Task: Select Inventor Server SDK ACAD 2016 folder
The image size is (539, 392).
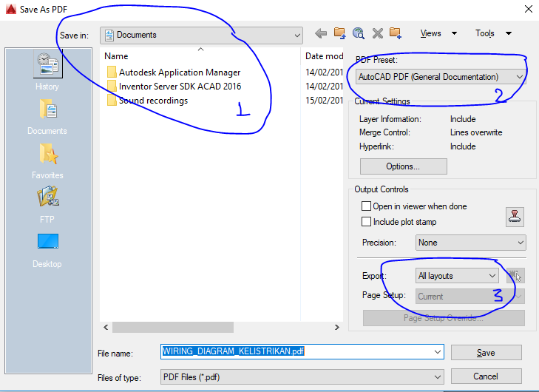Action: (174, 87)
